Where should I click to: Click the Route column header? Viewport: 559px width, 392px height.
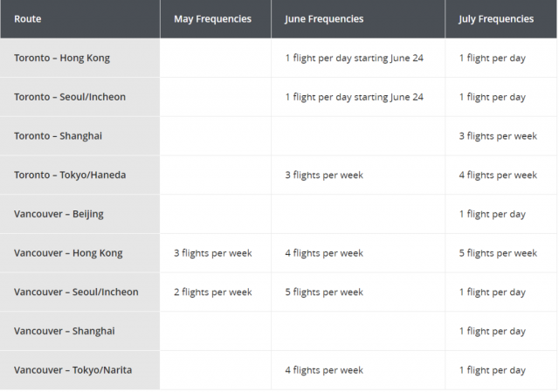[x=79, y=19]
